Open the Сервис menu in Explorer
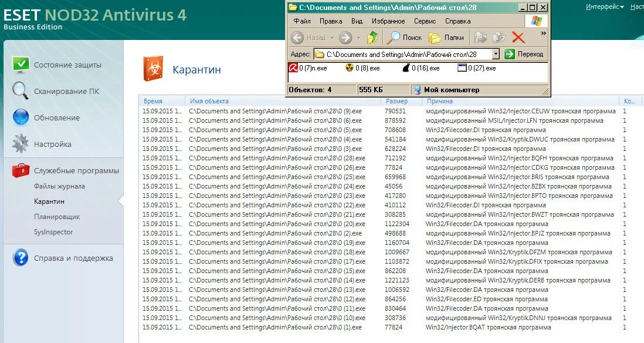 425,21
